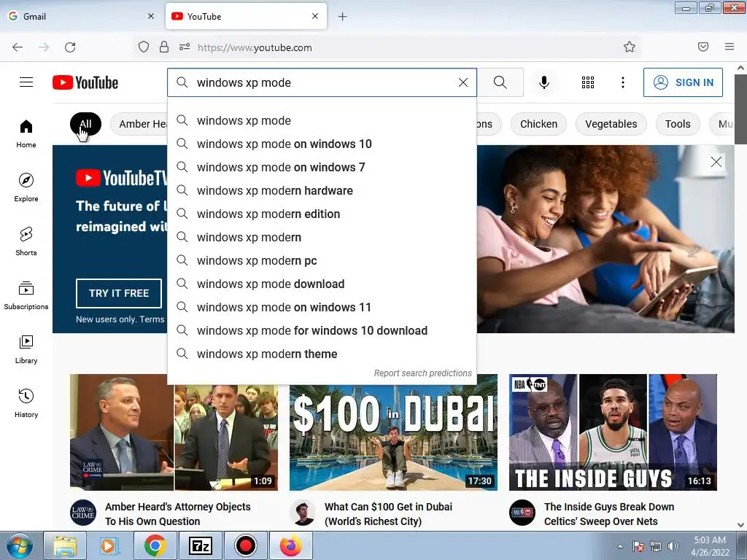Open Library in the sidebar

pyautogui.click(x=26, y=349)
